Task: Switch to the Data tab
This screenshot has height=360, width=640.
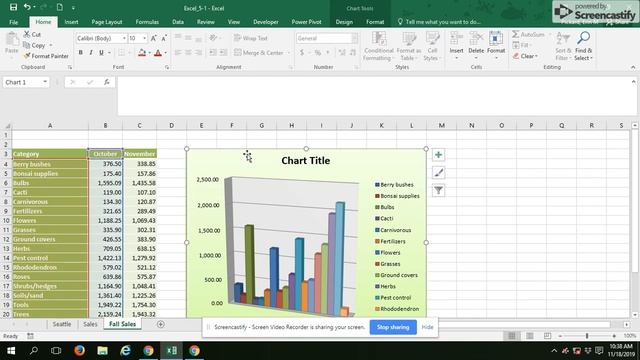Action: tap(178, 22)
